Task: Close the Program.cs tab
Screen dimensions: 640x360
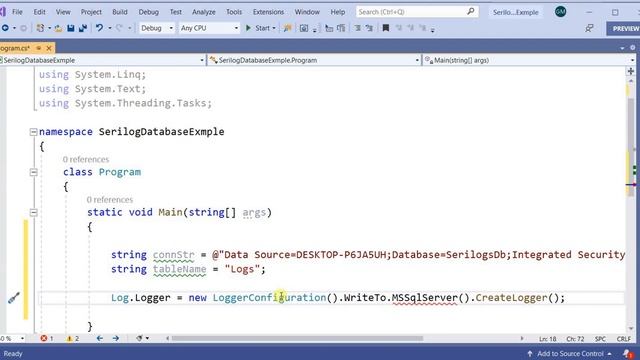Action: pyautogui.click(x=49, y=48)
